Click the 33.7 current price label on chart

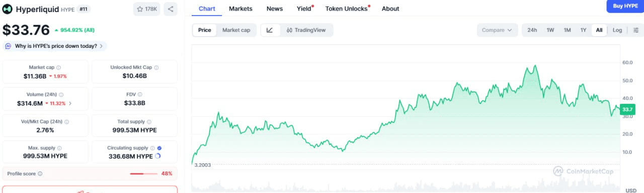(x=627, y=109)
